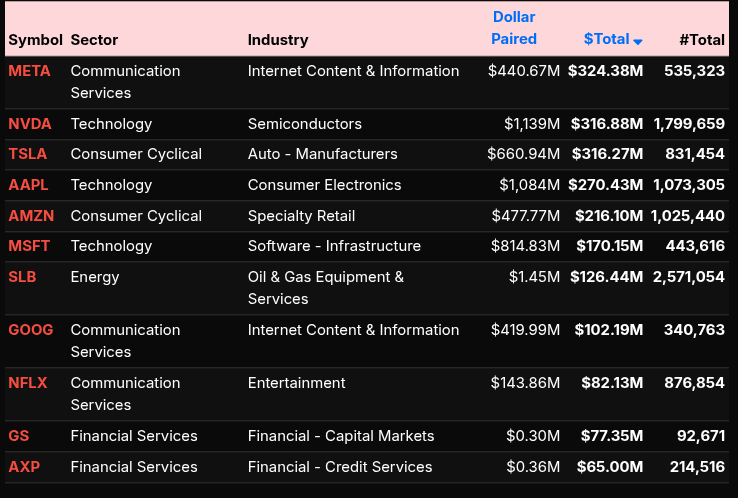Screen dimensions: 738x498
Task: Open the MSFT ticker link
Action: click(x=29, y=246)
